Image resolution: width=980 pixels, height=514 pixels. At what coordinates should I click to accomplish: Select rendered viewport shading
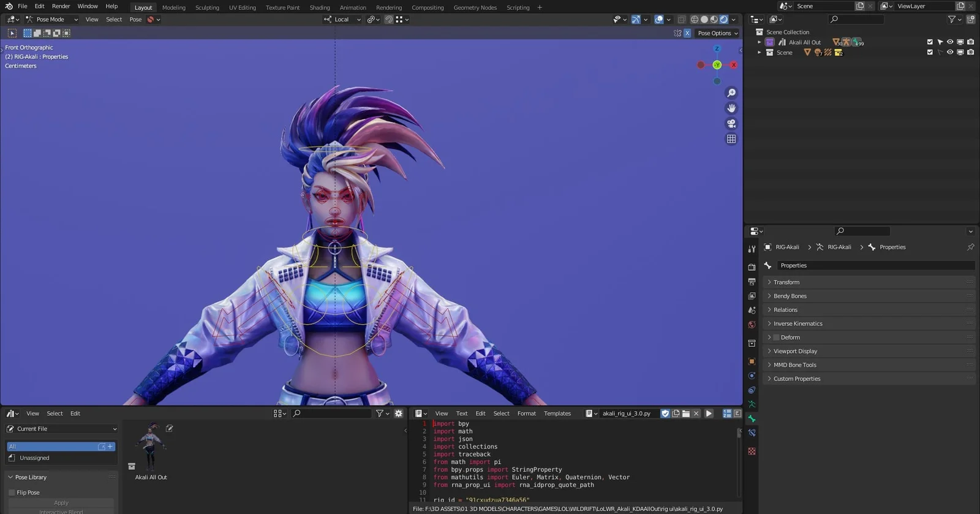coord(724,20)
